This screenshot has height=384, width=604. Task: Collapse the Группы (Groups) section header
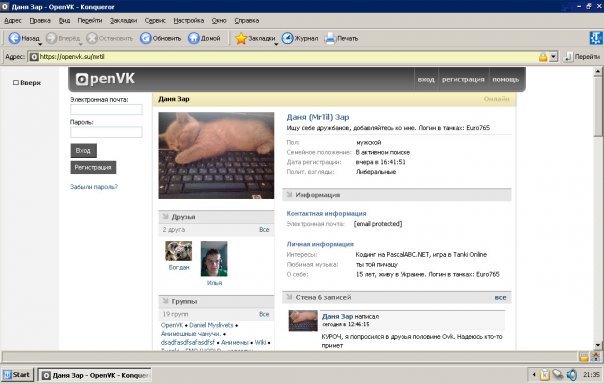(216, 301)
